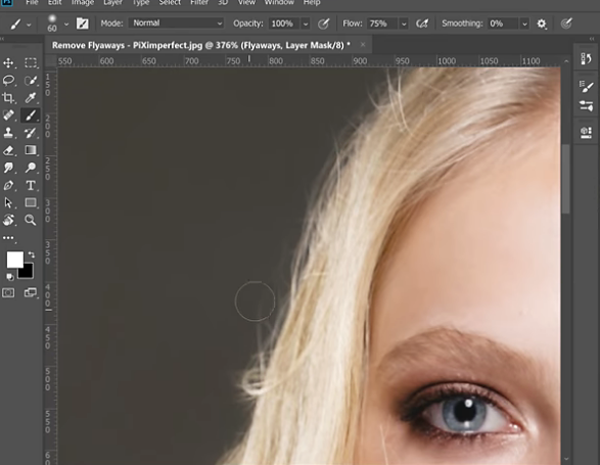The width and height of the screenshot is (600, 465).
Task: Open the Flow slider dropdown arrow
Action: click(x=404, y=24)
